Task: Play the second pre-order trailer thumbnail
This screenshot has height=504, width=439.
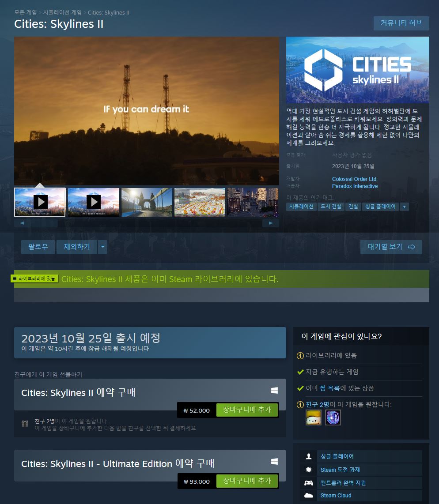Action: tap(93, 202)
